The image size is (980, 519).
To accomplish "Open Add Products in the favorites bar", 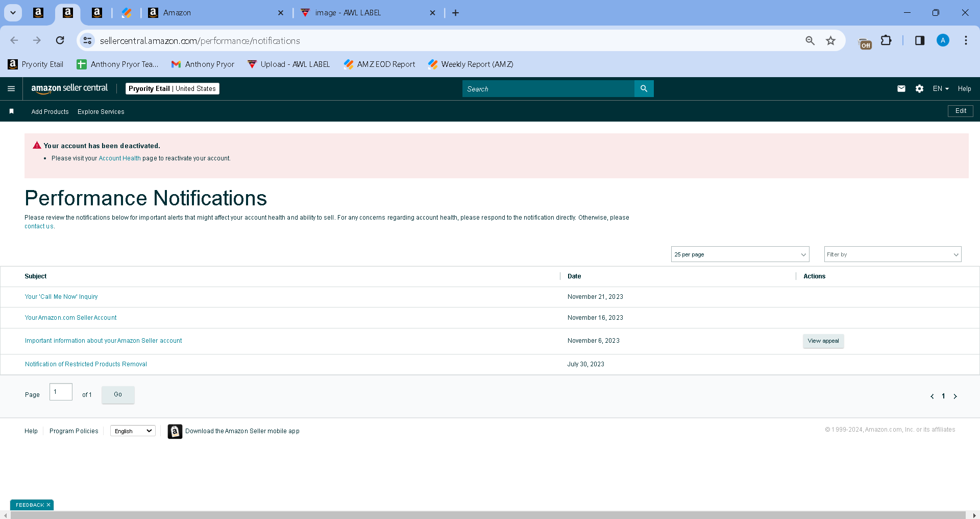I will 50,112.
